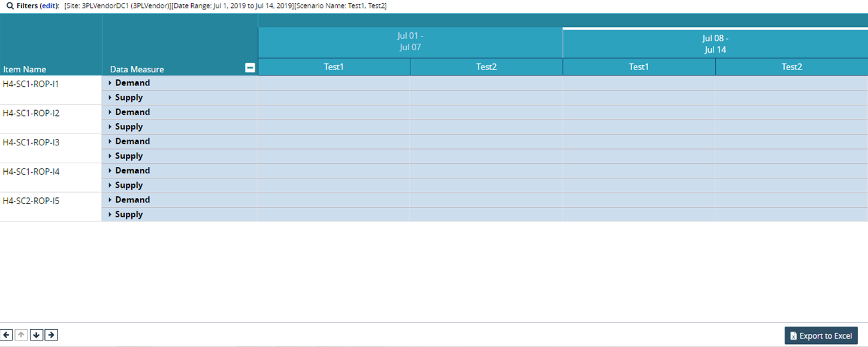Select item H4-SC2-ROP-I5

31,201
